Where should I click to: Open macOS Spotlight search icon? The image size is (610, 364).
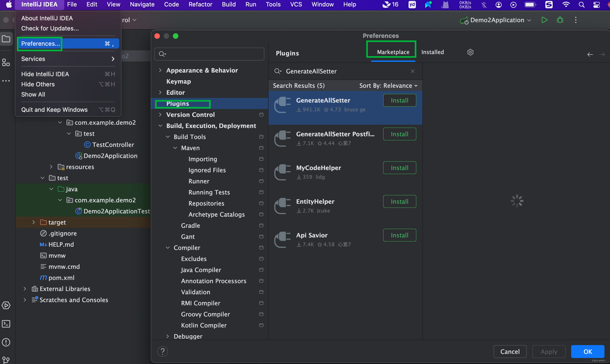pos(581,5)
